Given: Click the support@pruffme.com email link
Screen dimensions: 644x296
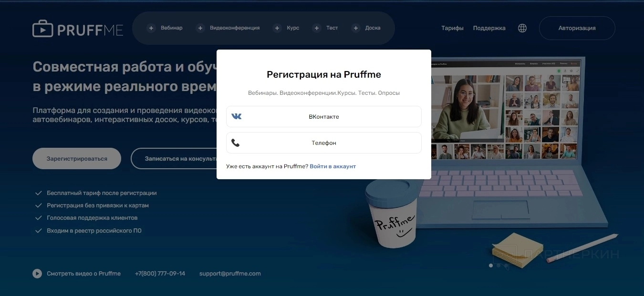Looking at the screenshot, I should (x=230, y=274).
